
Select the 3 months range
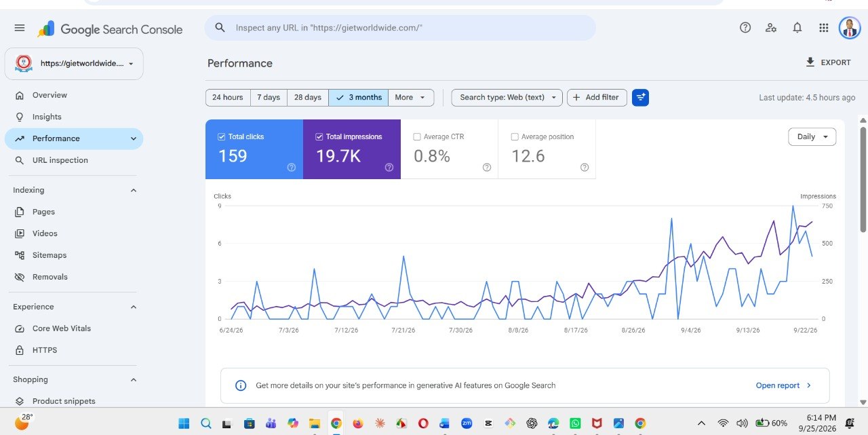(x=359, y=98)
